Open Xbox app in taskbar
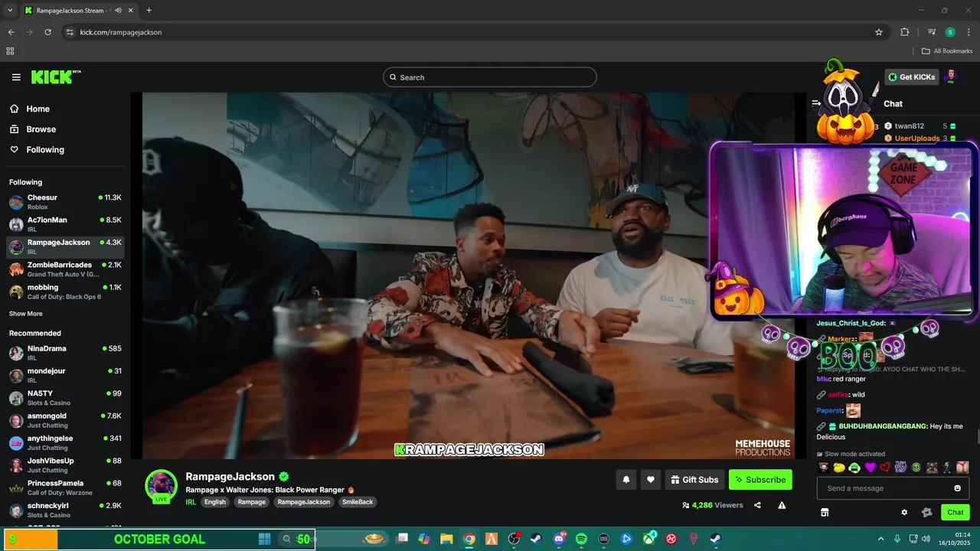Screen dimensions: 980x551 coord(648,539)
